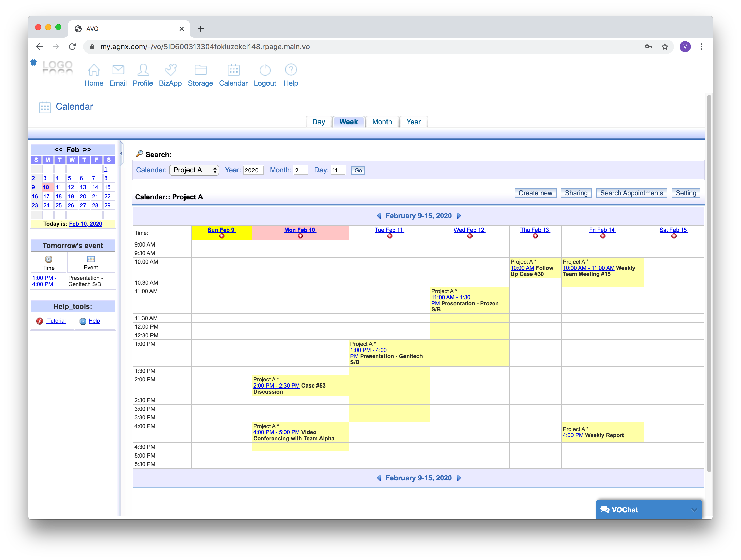Go to the previous week with the left arrow

coord(379,216)
